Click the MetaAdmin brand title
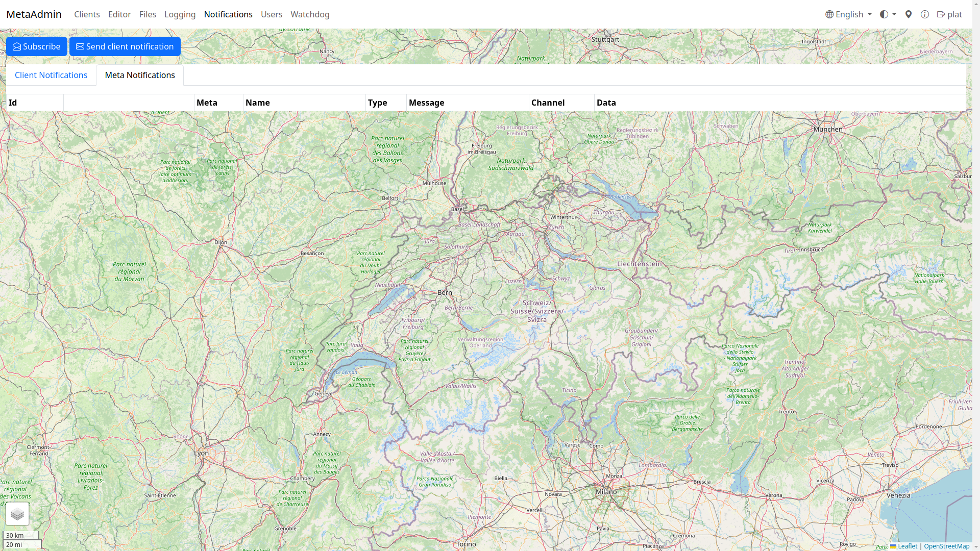Viewport: 980px width, 551px height. point(34,14)
